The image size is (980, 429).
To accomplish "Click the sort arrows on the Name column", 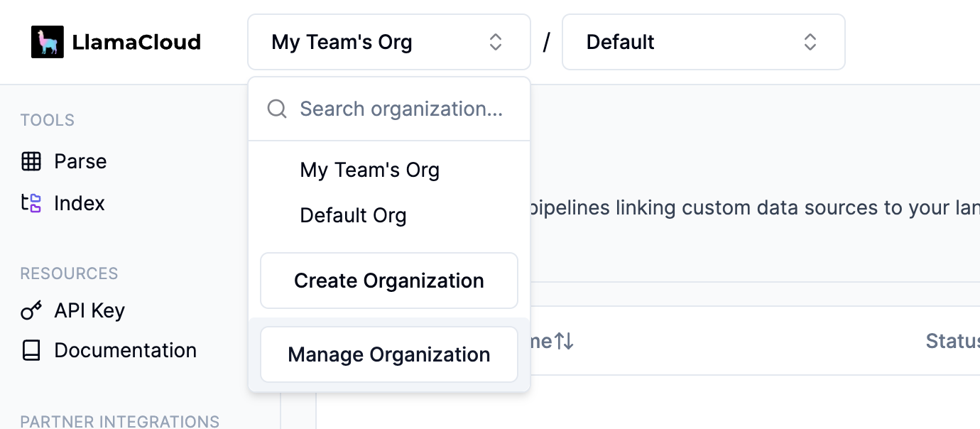I will (x=562, y=341).
